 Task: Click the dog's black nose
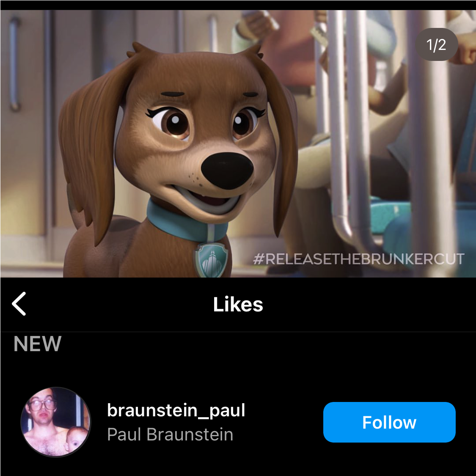[x=227, y=170]
